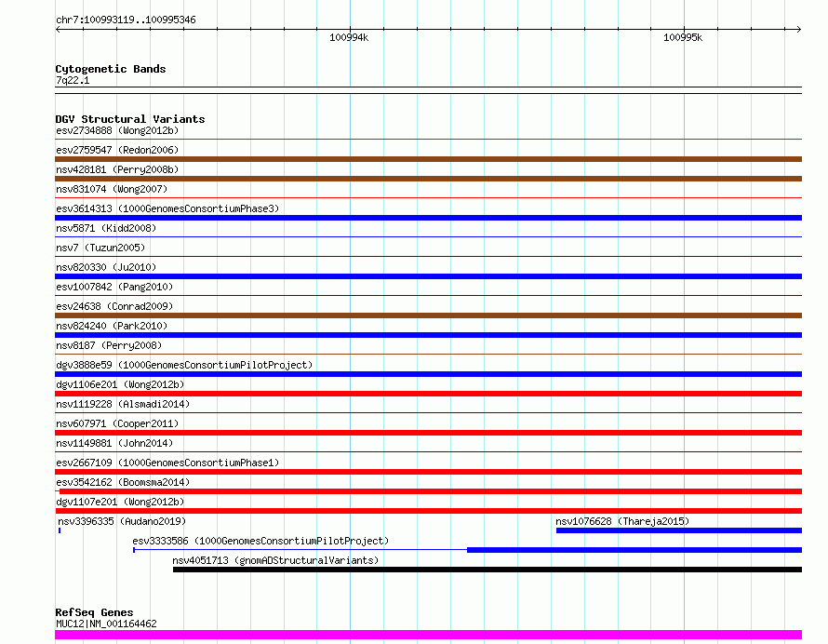Screen dimensions: 828x644
Task: Select the nsv1076628 (Thareja2015) label
Action: 622,521
